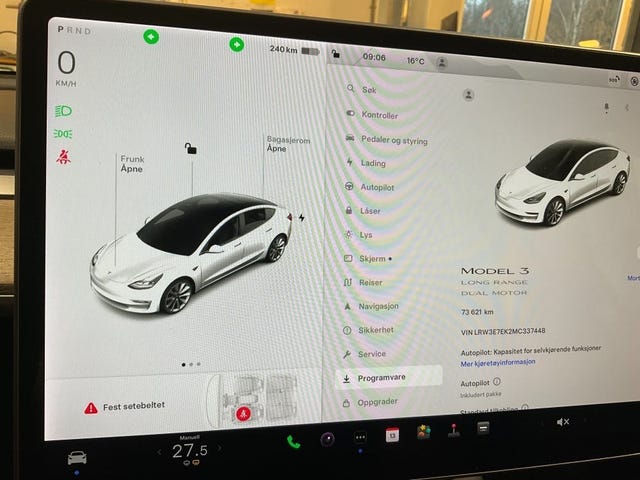Tap the 27.5 temperature setting
Viewport: 640px width, 480px height.
(190, 451)
